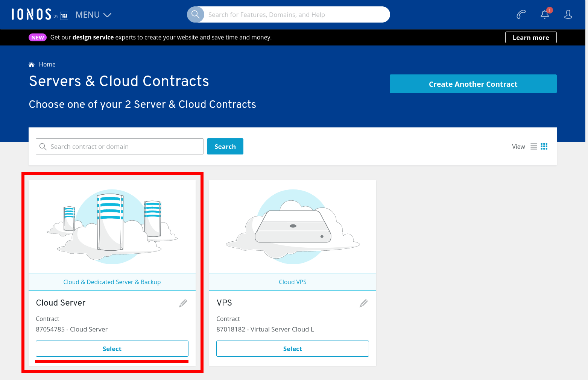Click the magnifier icon in top search
The image size is (588, 380).
[x=195, y=15]
